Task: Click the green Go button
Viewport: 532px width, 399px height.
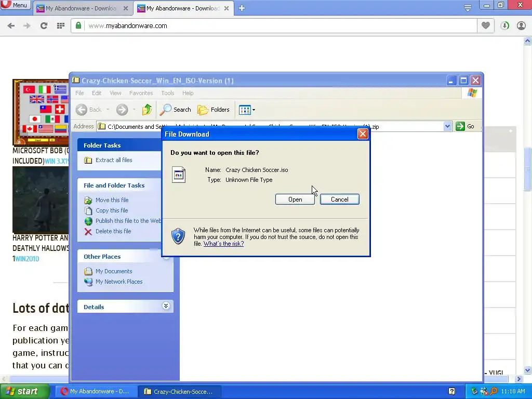Action: (465, 127)
